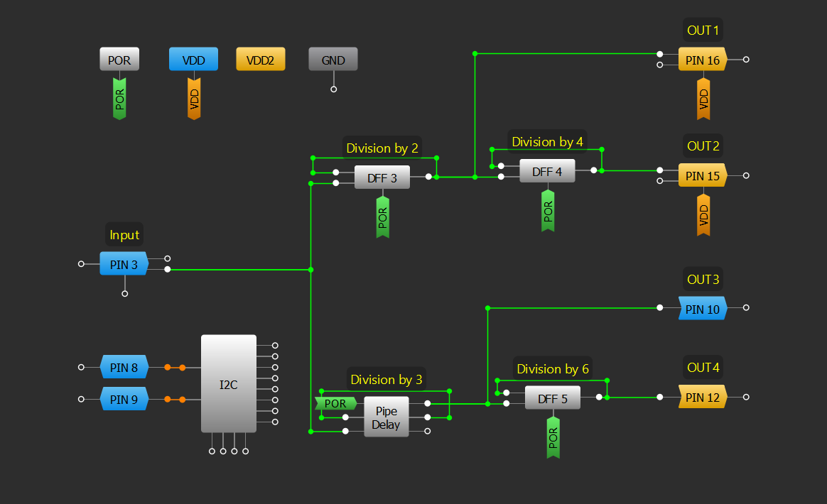The height and width of the screenshot is (504, 827).
Task: Click the green POR tag on Pipe Delay
Action: tap(335, 403)
